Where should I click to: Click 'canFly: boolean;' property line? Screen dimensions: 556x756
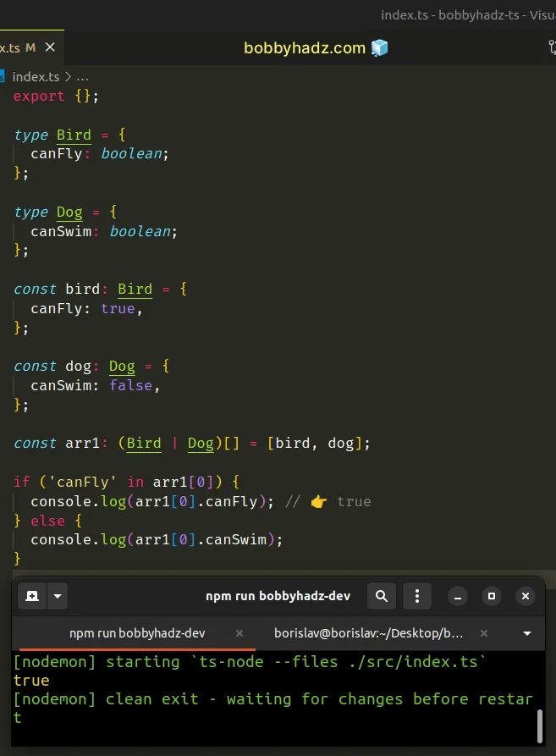coord(100,154)
